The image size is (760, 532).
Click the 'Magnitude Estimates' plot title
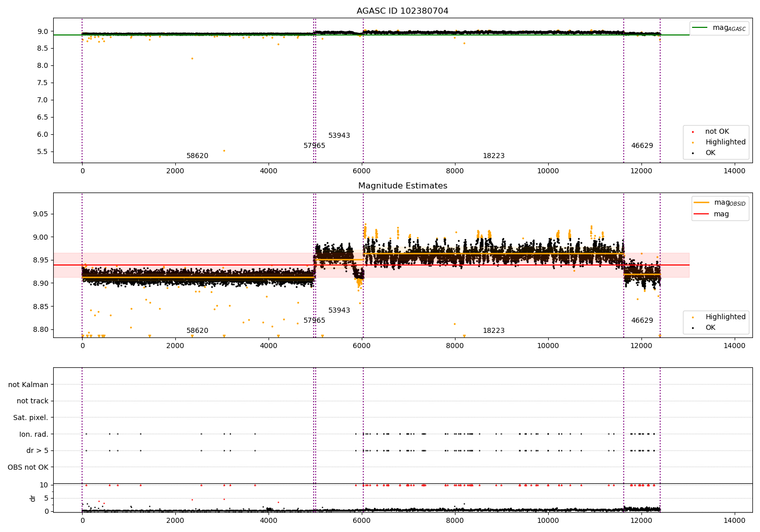tap(402, 186)
